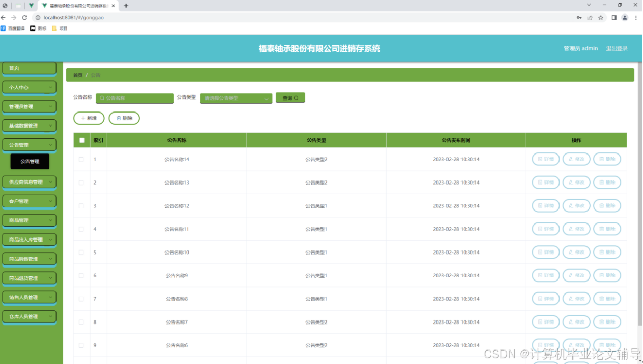Toggle the select-all checkbox in table header
Screen dimensions: 643x364
[x=81, y=140]
